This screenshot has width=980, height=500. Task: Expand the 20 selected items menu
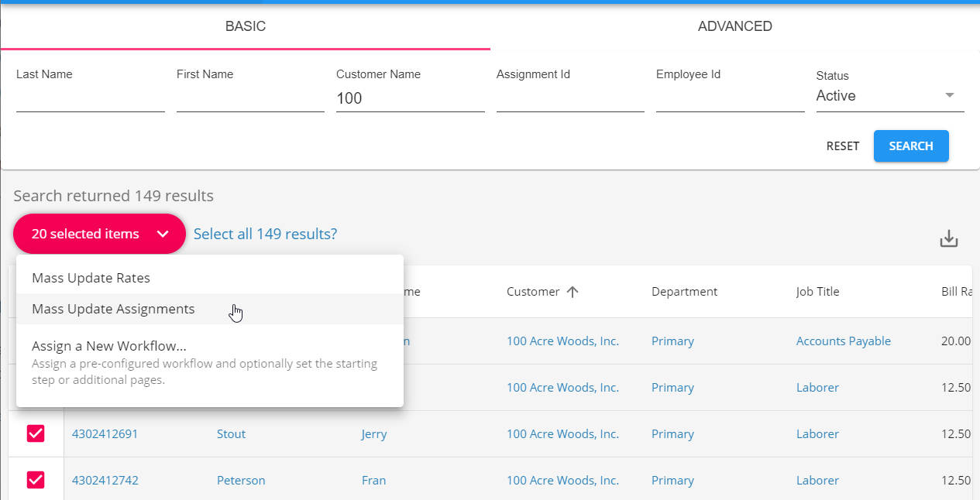coord(99,234)
